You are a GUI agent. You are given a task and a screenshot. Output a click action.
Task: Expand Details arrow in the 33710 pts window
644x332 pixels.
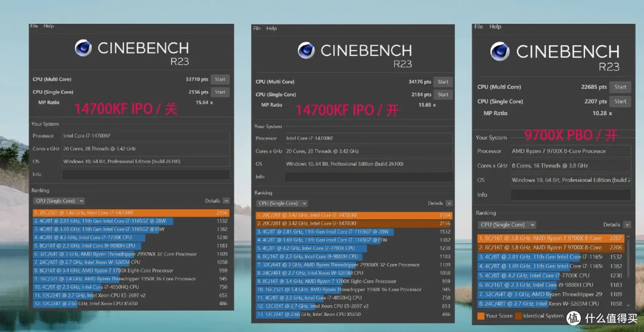(x=226, y=201)
